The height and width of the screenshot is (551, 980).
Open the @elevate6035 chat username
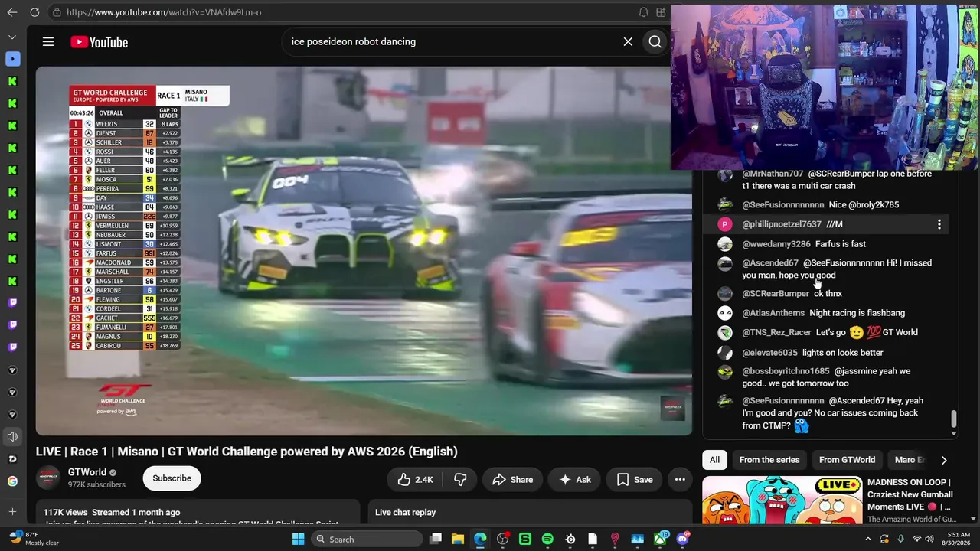point(769,353)
